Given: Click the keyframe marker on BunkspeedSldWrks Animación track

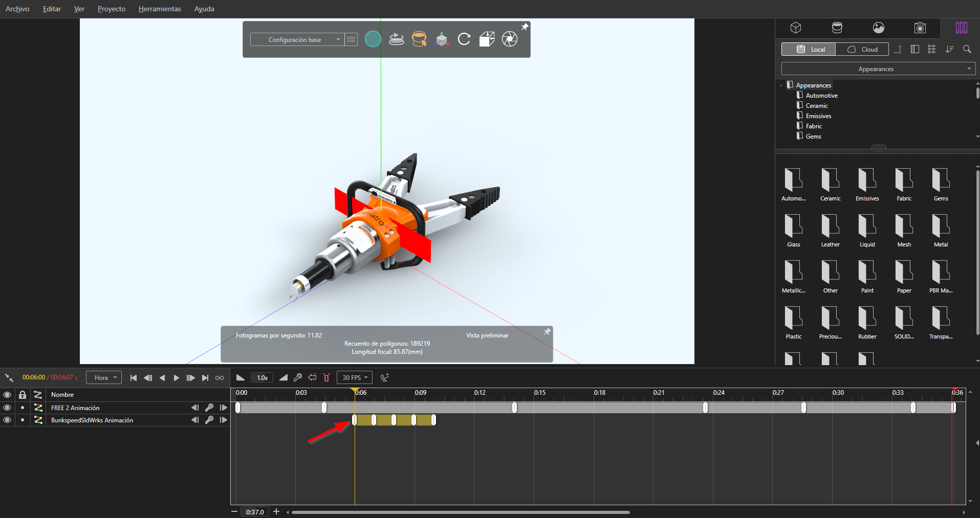Looking at the screenshot, I should [x=354, y=420].
